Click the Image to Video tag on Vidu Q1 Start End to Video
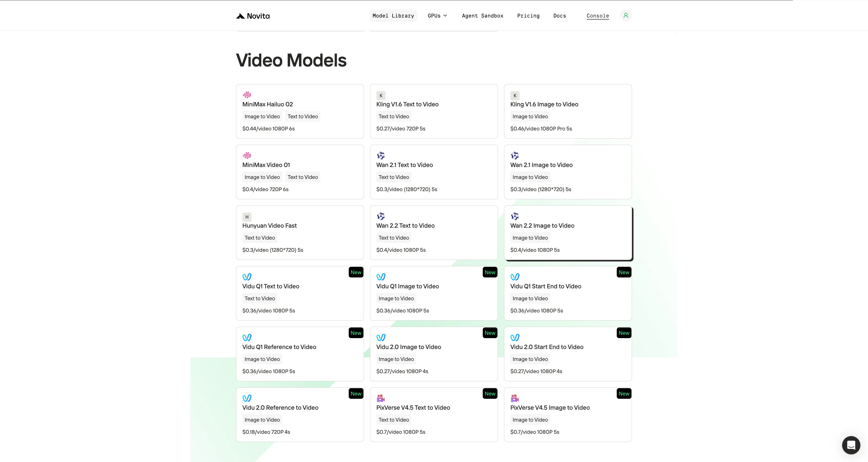This screenshot has width=868, height=462. coord(530,298)
